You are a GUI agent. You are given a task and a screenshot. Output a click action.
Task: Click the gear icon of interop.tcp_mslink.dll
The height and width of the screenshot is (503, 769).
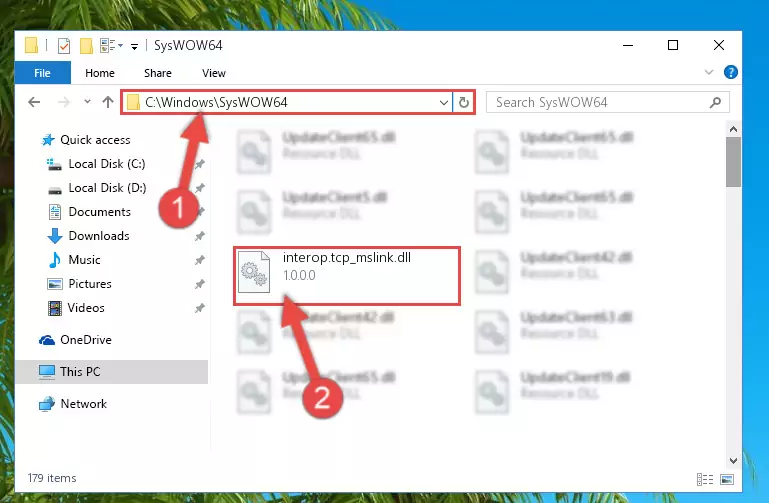click(254, 272)
